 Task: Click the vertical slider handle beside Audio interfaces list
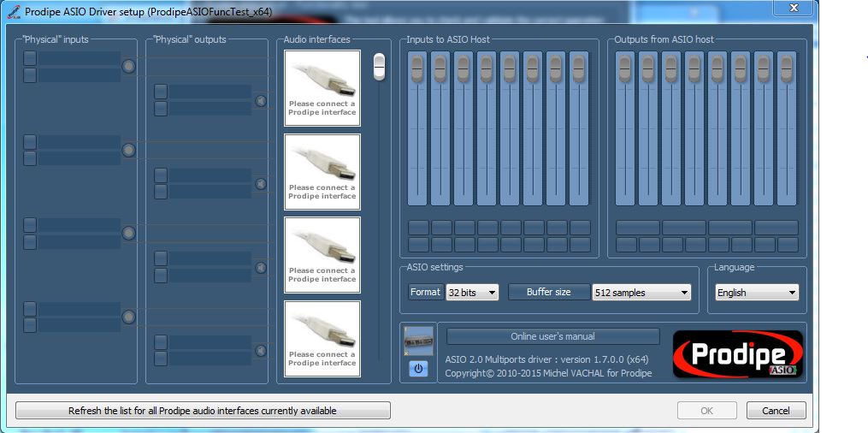click(x=379, y=67)
